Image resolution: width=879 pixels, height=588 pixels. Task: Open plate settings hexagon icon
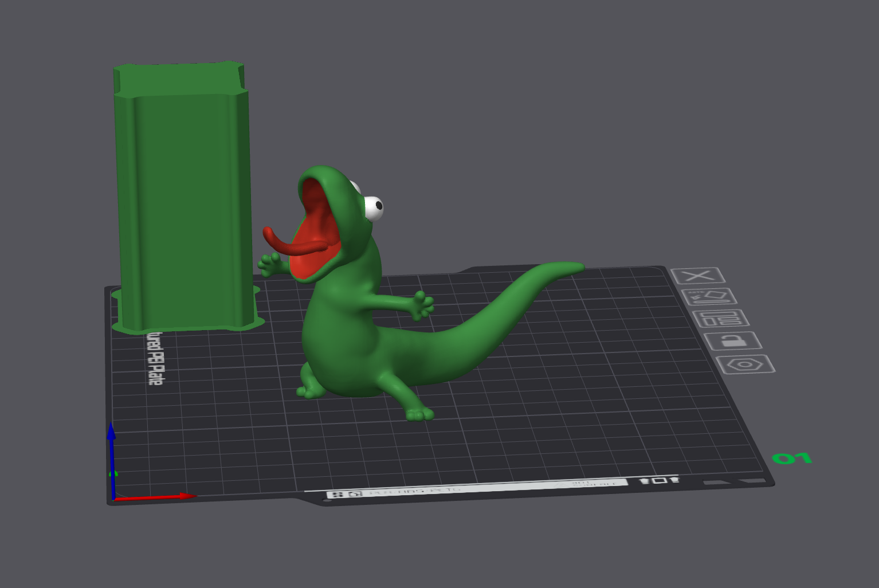point(745,364)
